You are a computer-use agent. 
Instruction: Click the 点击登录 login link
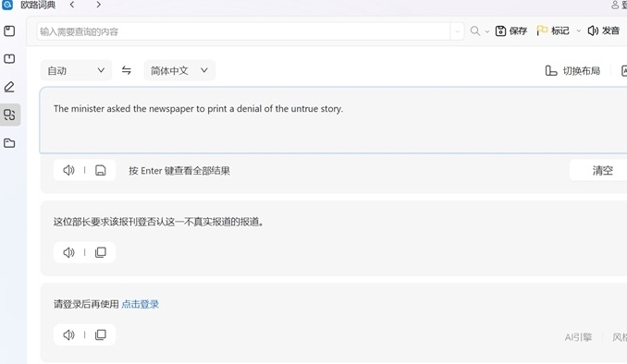(140, 304)
